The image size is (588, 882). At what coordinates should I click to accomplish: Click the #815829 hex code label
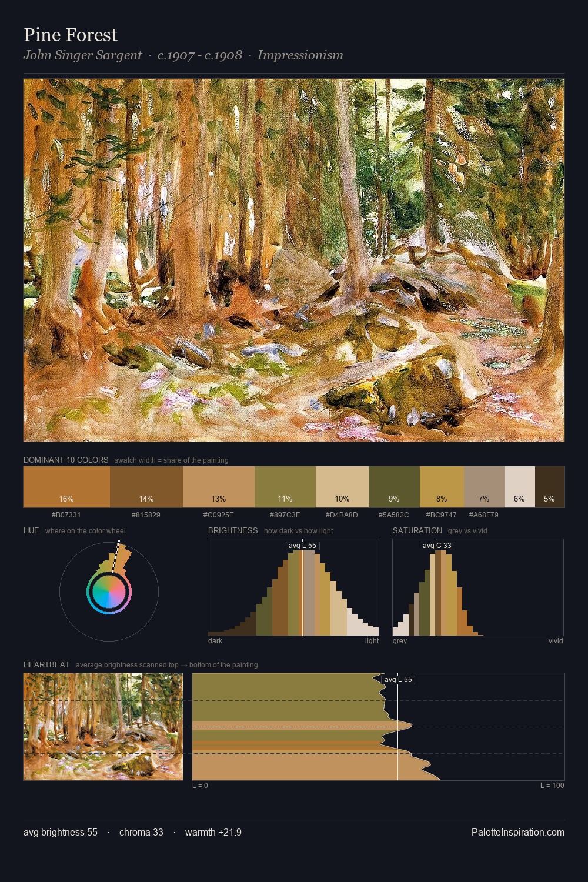click(x=146, y=515)
